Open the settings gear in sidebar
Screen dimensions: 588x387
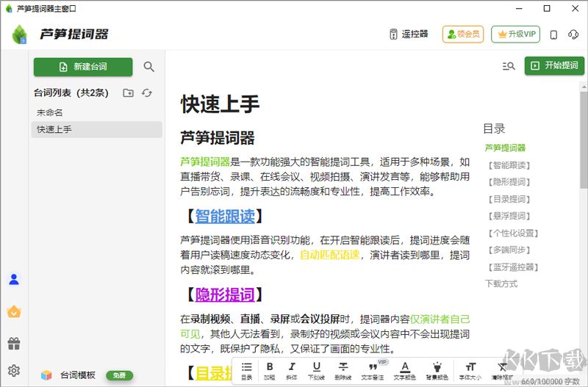point(14,370)
